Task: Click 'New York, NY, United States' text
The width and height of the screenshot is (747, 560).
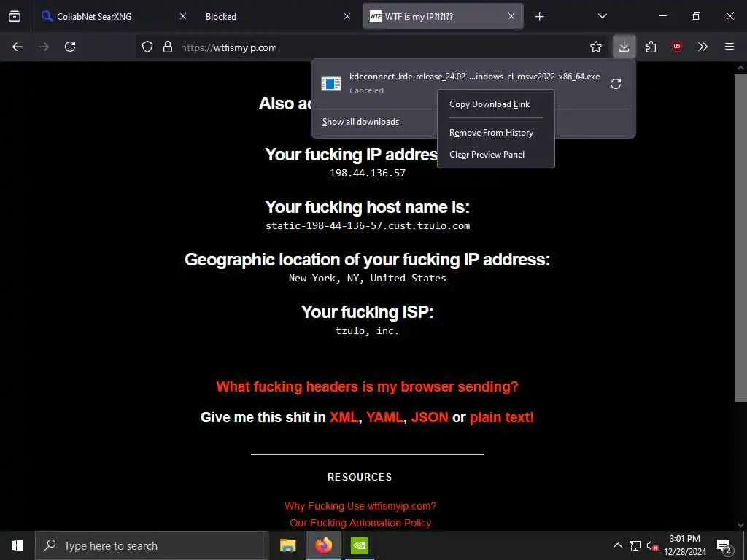Action: [368, 278]
